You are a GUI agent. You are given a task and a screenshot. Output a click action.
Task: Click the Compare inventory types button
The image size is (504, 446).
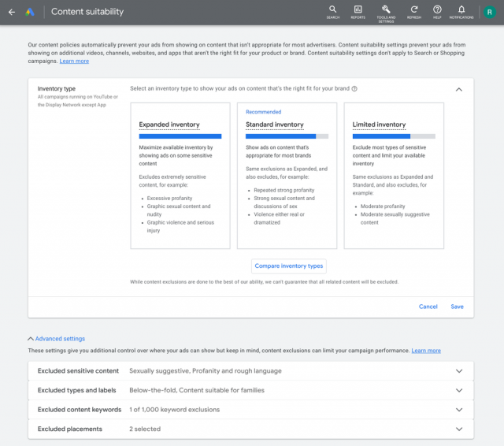click(x=289, y=266)
